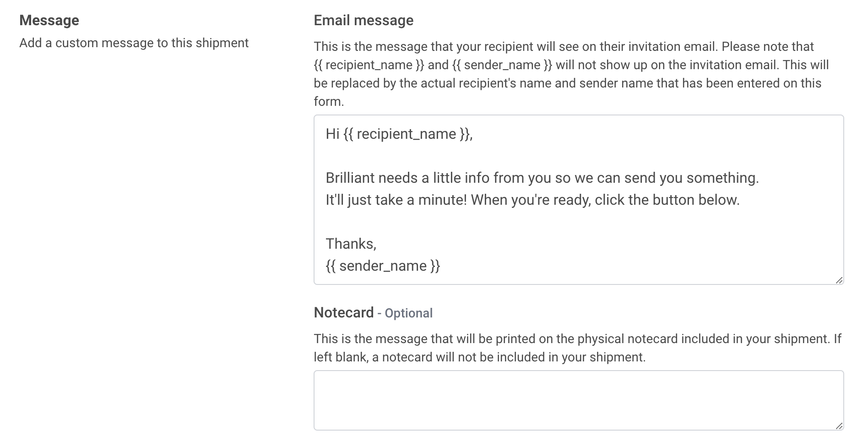Screen dimensions: 868x437
Task: Select the "Optional" tag next to Notecard
Action: (408, 313)
